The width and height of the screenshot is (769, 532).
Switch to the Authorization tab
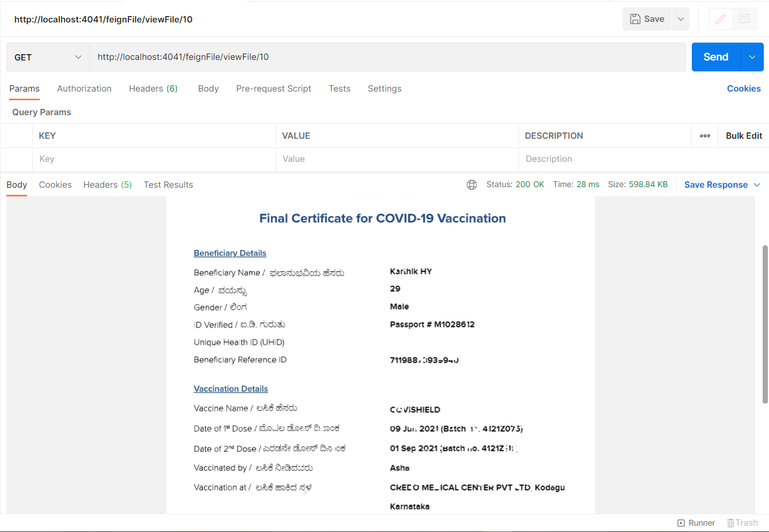(84, 89)
